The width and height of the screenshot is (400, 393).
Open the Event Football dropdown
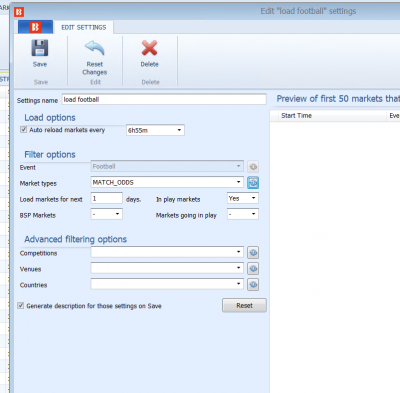point(167,166)
